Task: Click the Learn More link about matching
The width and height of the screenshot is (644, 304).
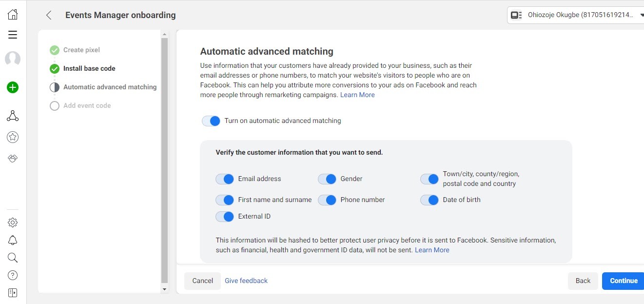Action: coord(357,94)
